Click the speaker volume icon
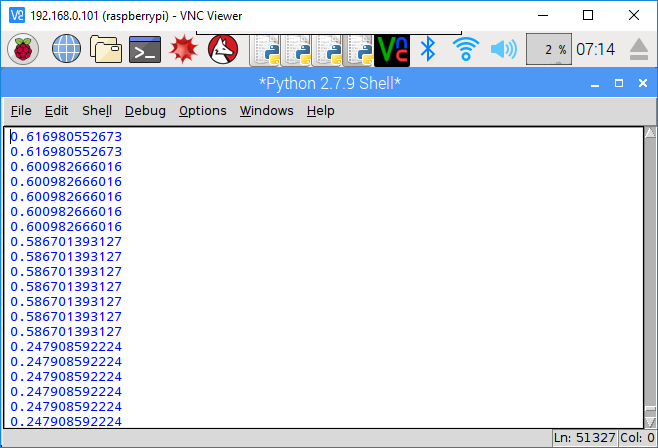The height and width of the screenshot is (448, 658). (503, 48)
